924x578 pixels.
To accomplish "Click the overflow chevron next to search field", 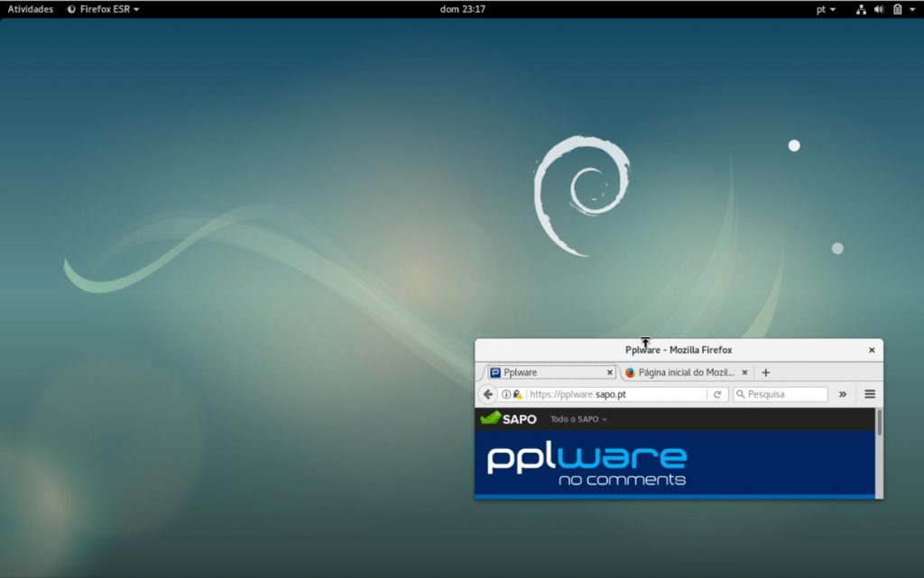I will pos(843,394).
